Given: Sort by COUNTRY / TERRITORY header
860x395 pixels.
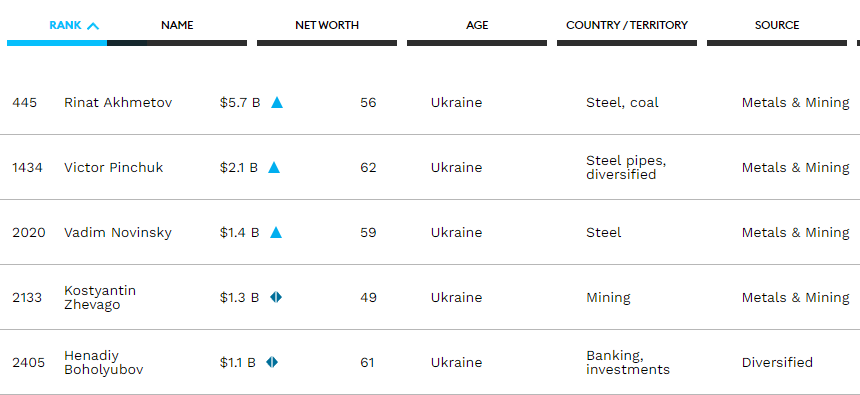Looking at the screenshot, I should [627, 25].
